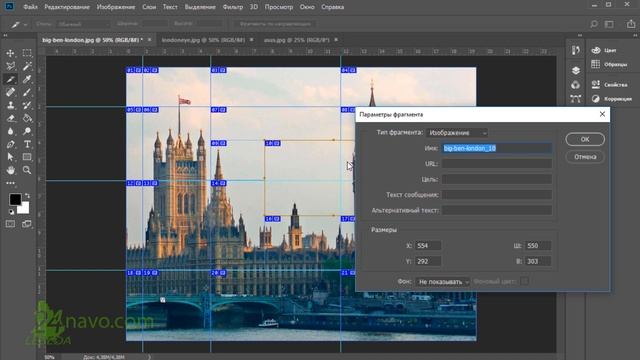The height and width of the screenshot is (360, 640).
Task: Open the Свойства properties panel
Action: [x=609, y=84]
